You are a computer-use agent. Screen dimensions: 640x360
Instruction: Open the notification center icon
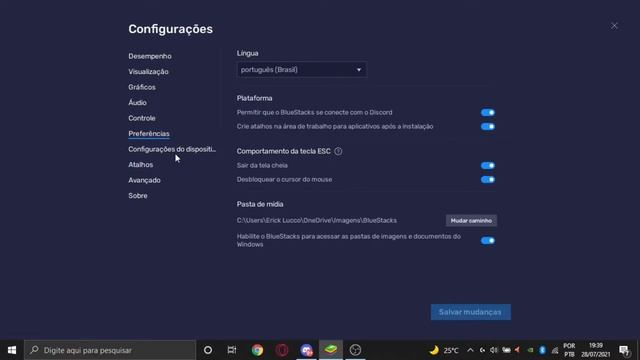[624, 350]
